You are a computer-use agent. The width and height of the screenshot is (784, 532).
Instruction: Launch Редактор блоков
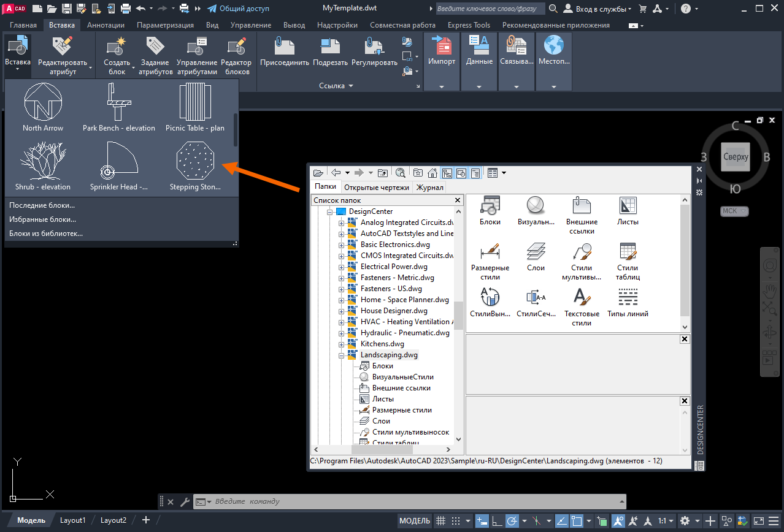236,55
